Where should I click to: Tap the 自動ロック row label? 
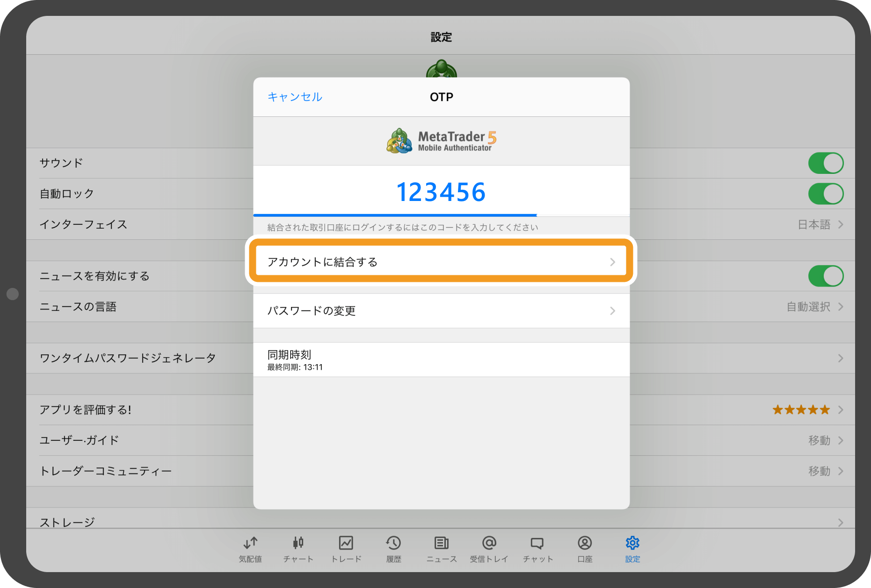pos(67,194)
